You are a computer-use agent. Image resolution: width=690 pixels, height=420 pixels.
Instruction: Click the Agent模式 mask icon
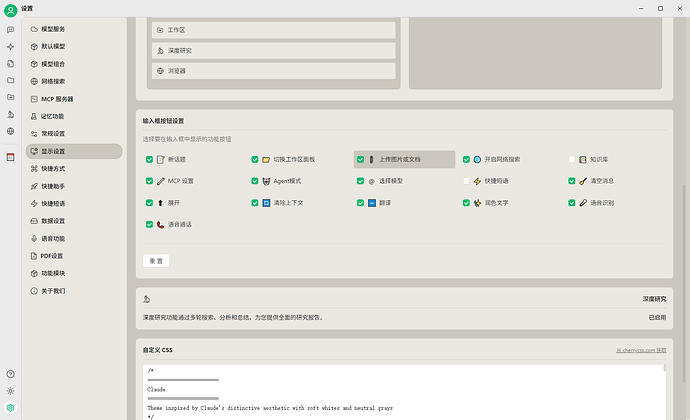266,181
